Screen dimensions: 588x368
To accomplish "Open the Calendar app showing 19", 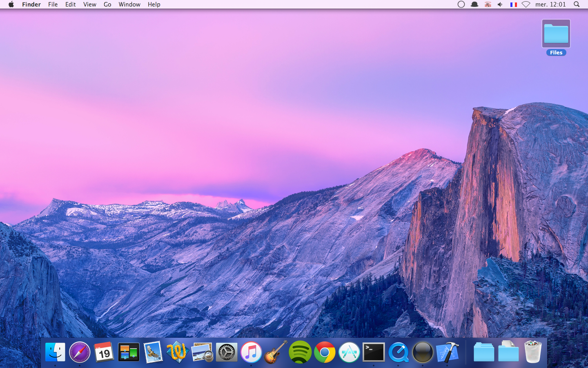I will tap(104, 352).
